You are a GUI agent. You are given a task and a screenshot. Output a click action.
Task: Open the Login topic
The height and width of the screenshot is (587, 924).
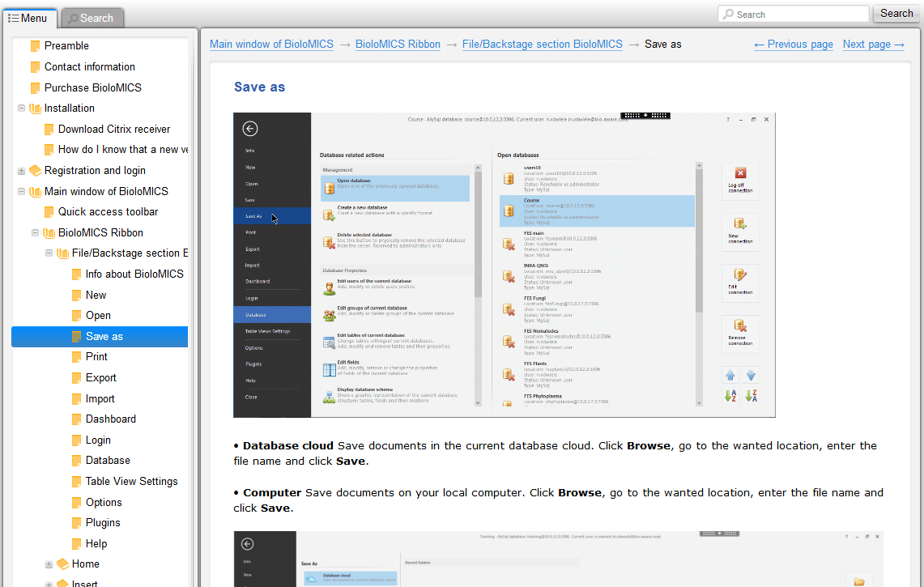pyautogui.click(x=99, y=440)
